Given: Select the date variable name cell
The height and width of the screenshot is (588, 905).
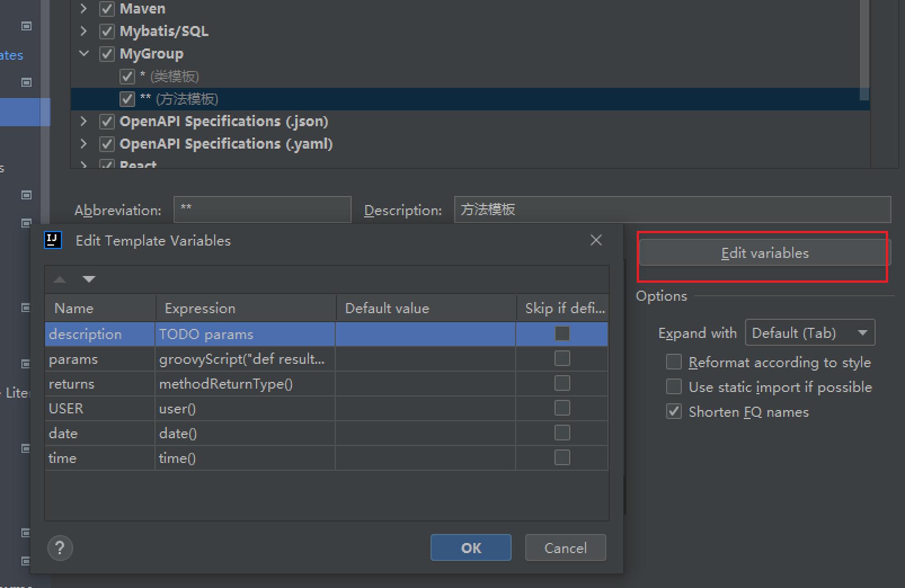Looking at the screenshot, I should pos(100,433).
